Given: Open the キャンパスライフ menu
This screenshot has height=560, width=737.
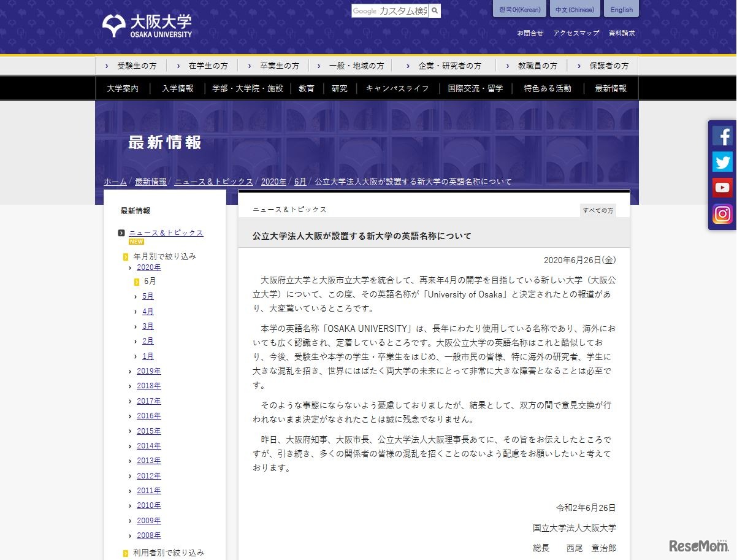Looking at the screenshot, I should (397, 88).
